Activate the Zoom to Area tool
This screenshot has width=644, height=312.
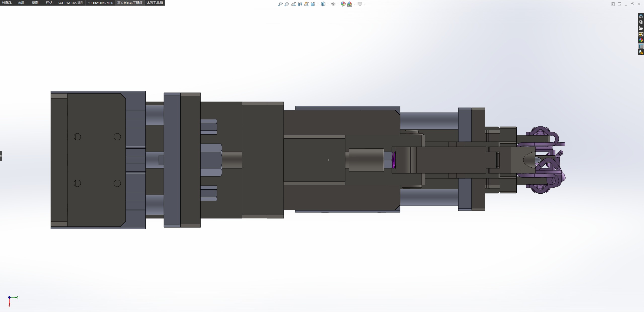tap(287, 4)
